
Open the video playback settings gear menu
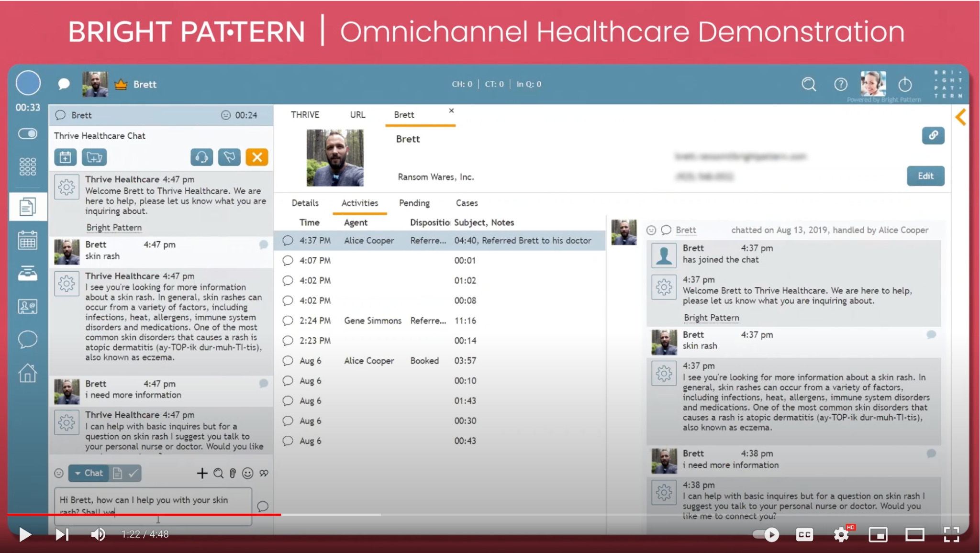(841, 534)
